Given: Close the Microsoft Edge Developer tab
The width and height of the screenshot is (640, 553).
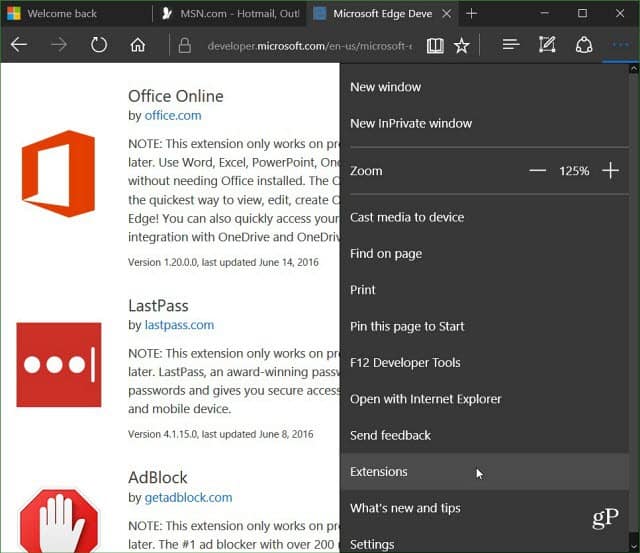Looking at the screenshot, I should 447,14.
